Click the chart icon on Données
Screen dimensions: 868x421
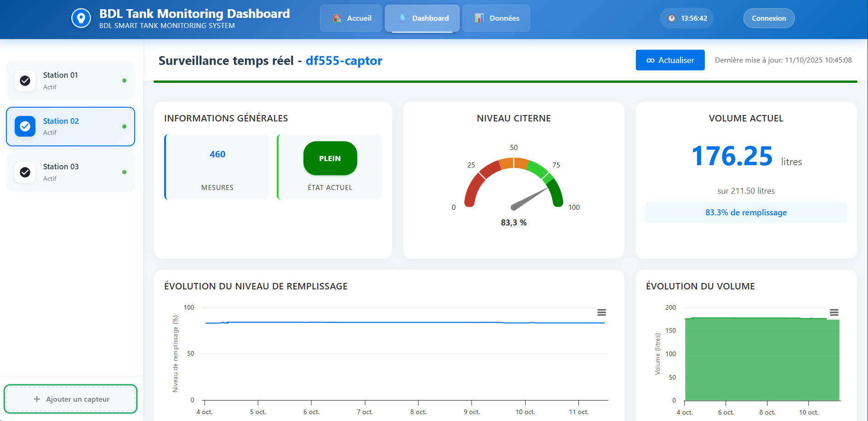(479, 18)
